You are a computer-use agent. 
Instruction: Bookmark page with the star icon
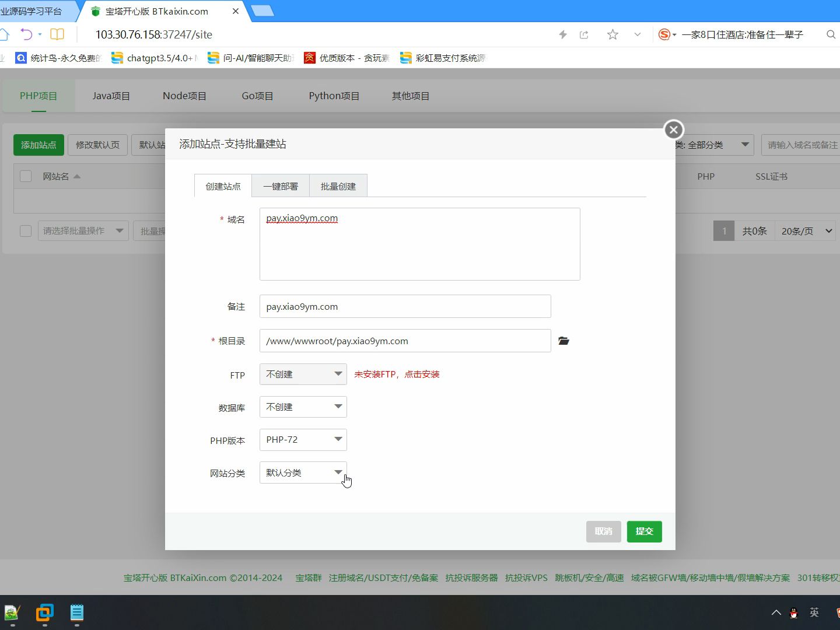pos(612,35)
